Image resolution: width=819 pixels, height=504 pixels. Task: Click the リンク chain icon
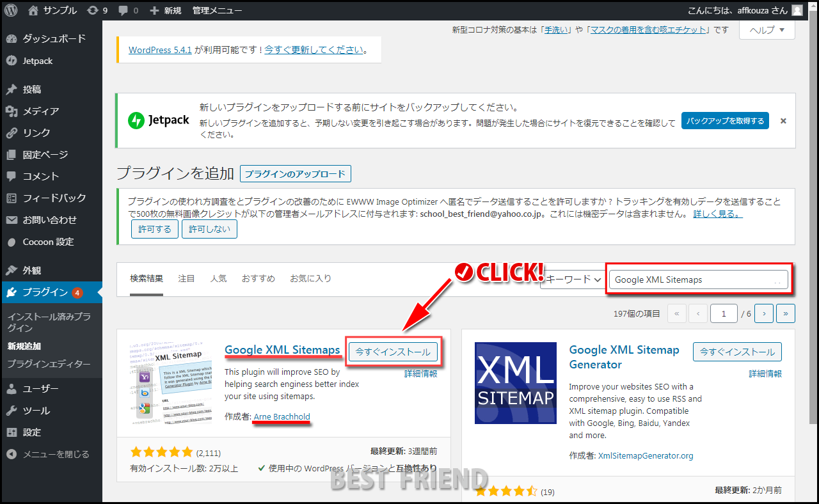click(11, 133)
